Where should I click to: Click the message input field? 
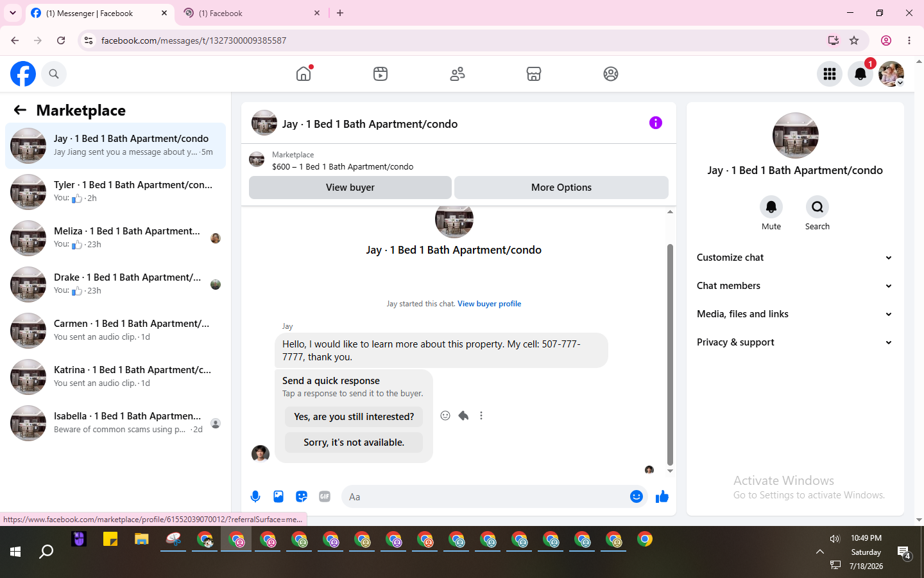tap(484, 496)
